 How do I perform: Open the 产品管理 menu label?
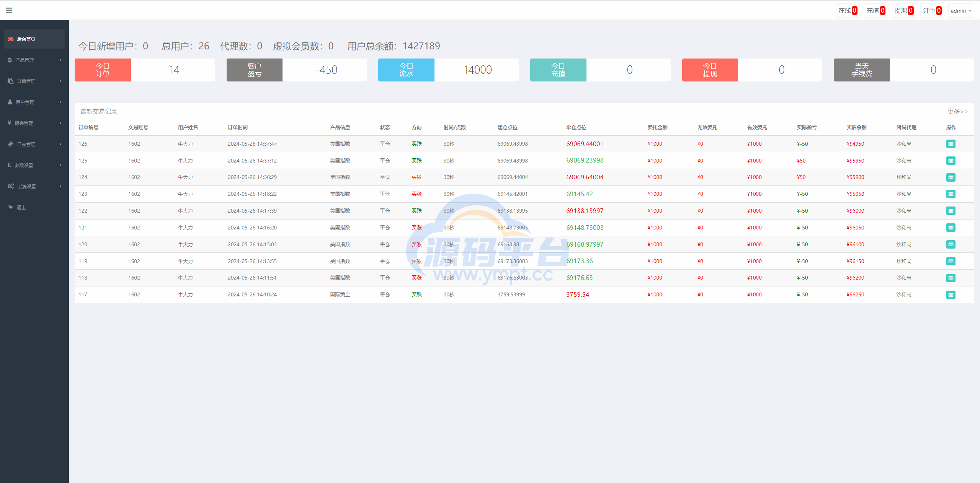[x=24, y=60]
